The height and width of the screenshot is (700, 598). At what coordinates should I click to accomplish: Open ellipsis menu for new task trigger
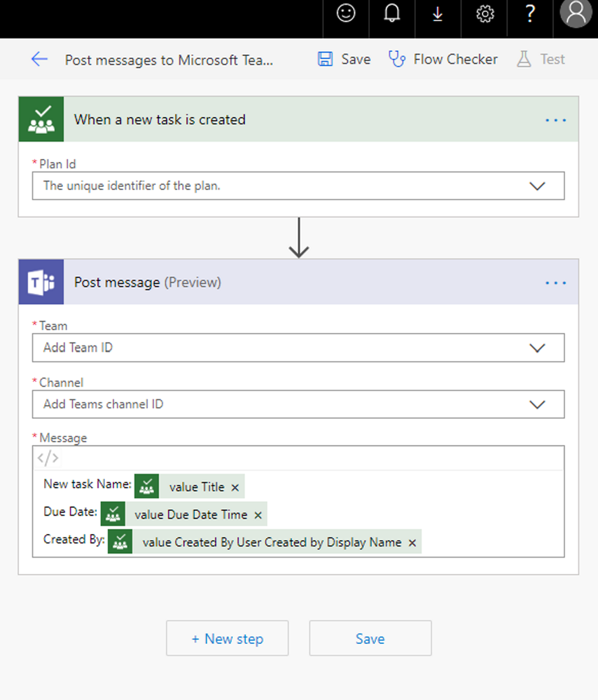pyautogui.click(x=555, y=120)
